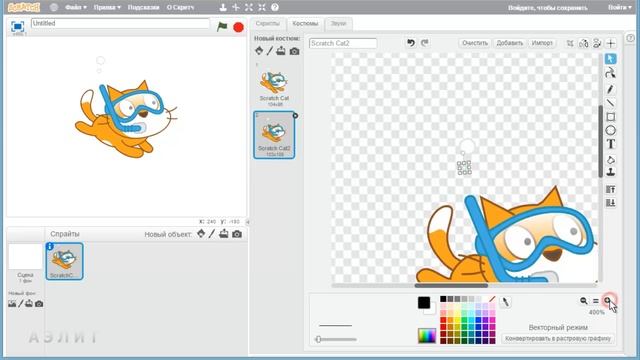The width and height of the screenshot is (640, 360).
Task: Upload a costume from file
Action: pyautogui.click(x=281, y=51)
